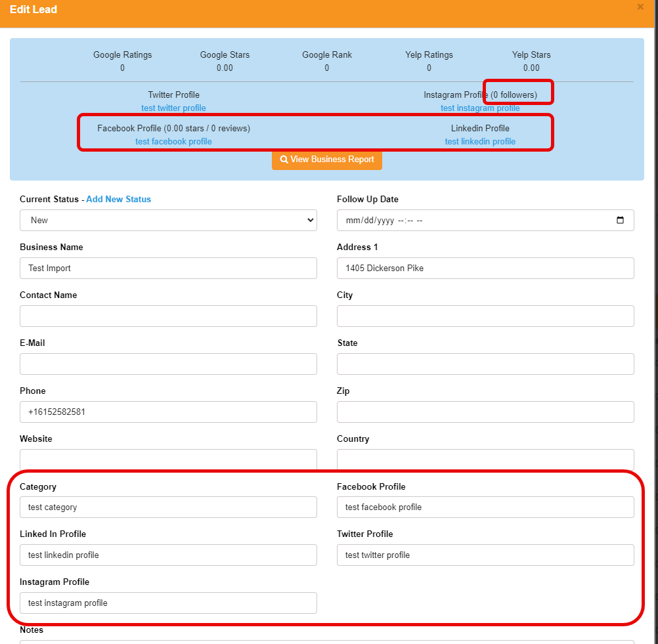The height and width of the screenshot is (644, 658).
Task: Close the Edit Lead dialog
Action: pyautogui.click(x=640, y=7)
